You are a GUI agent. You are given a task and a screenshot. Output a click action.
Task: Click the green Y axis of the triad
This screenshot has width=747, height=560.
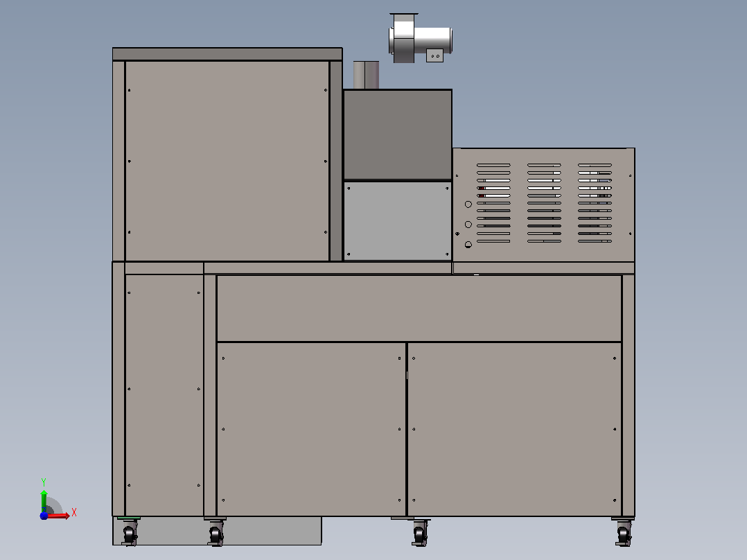pyautogui.click(x=44, y=501)
